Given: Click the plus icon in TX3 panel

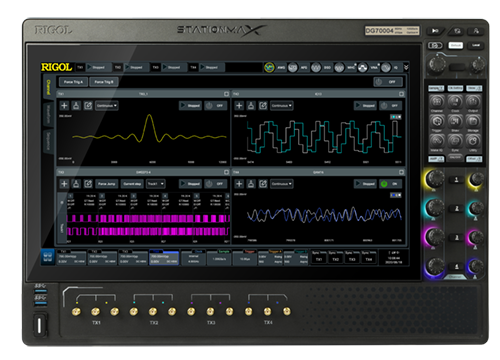Looking at the screenshot, I should 64,184.
